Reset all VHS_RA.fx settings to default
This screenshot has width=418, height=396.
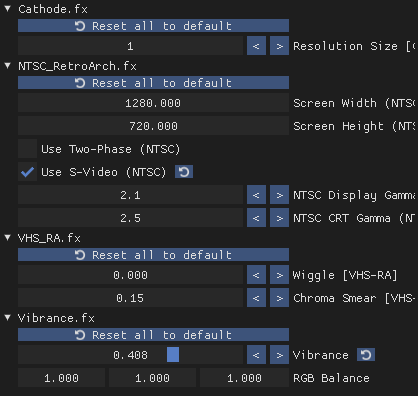(x=153, y=255)
